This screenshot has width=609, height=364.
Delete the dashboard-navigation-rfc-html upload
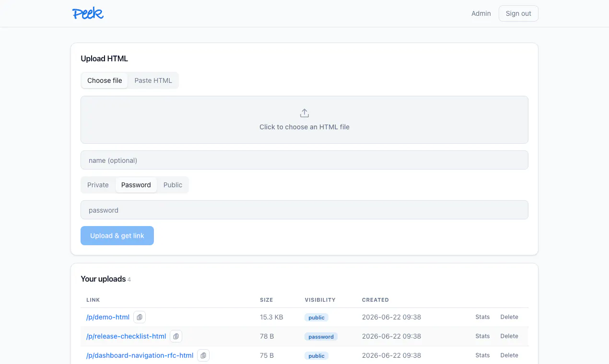tap(509, 355)
